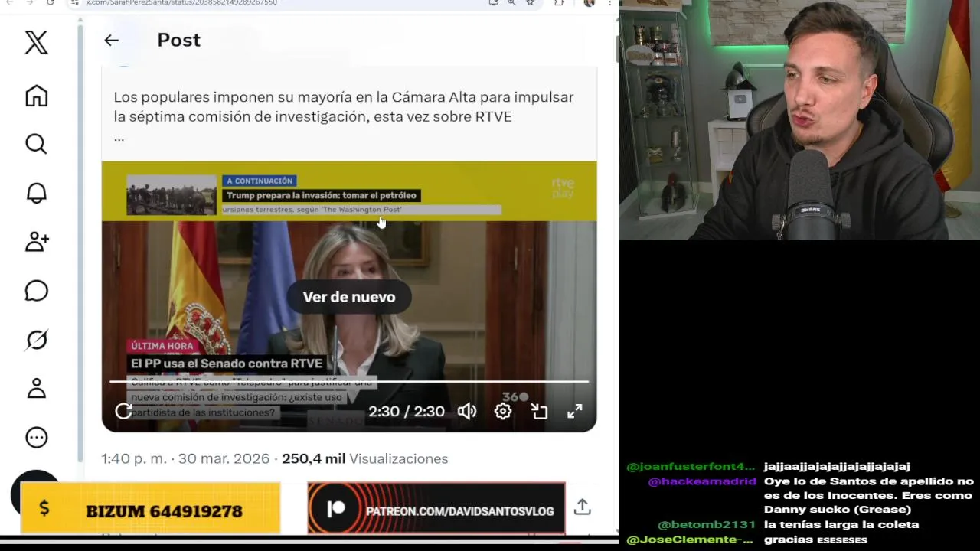Open the Chat messages icon in sidebar
The width and height of the screenshot is (980, 551).
36,291
